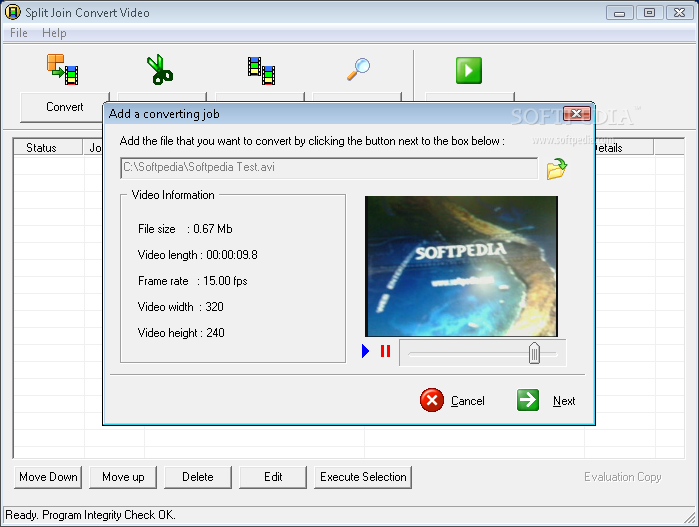Image resolution: width=699 pixels, height=527 pixels.
Task: Click the Convert button label
Action: [65, 107]
